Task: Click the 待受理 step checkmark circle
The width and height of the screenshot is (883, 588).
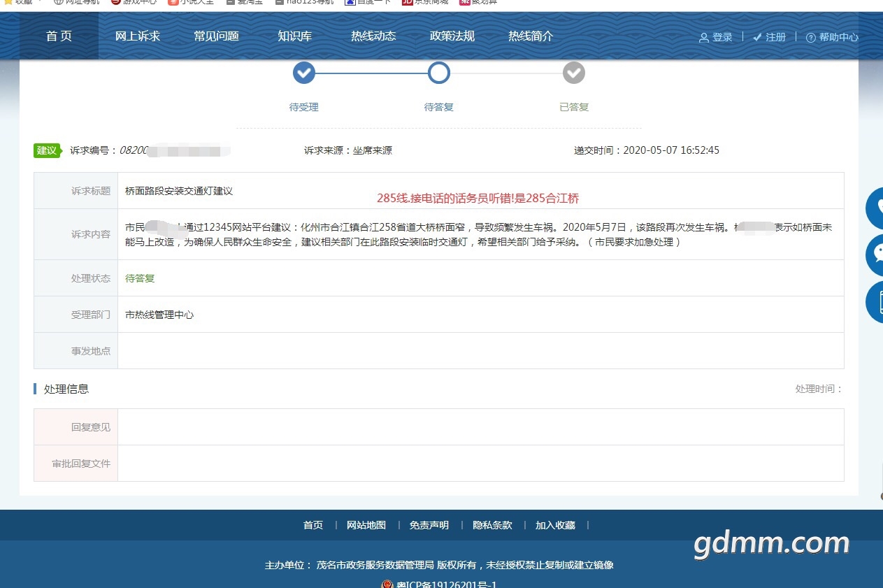Action: click(x=304, y=73)
